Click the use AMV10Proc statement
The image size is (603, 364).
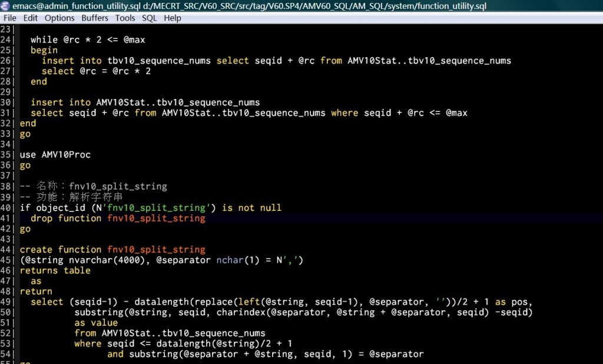click(x=55, y=154)
